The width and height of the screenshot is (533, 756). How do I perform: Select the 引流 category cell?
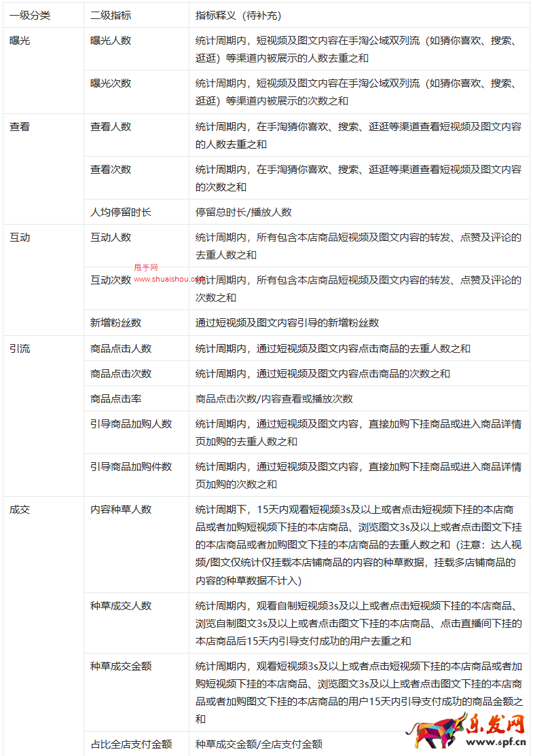[43, 416]
